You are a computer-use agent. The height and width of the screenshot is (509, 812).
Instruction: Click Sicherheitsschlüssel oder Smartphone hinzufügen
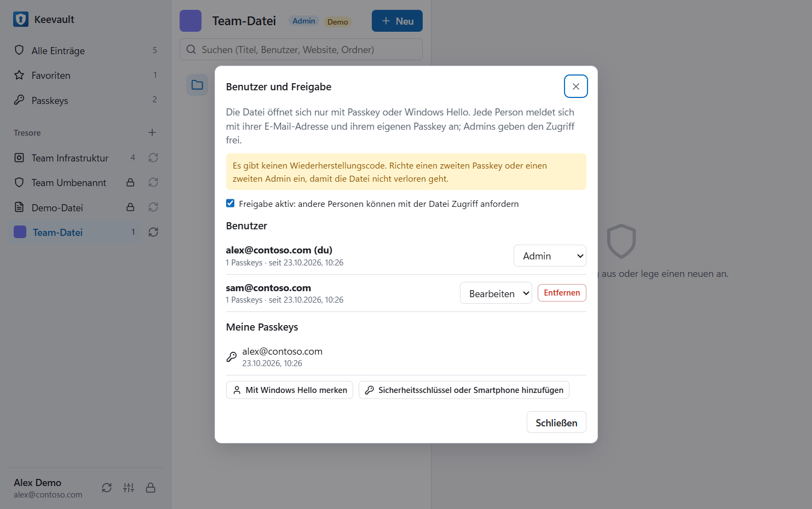pyautogui.click(x=464, y=390)
